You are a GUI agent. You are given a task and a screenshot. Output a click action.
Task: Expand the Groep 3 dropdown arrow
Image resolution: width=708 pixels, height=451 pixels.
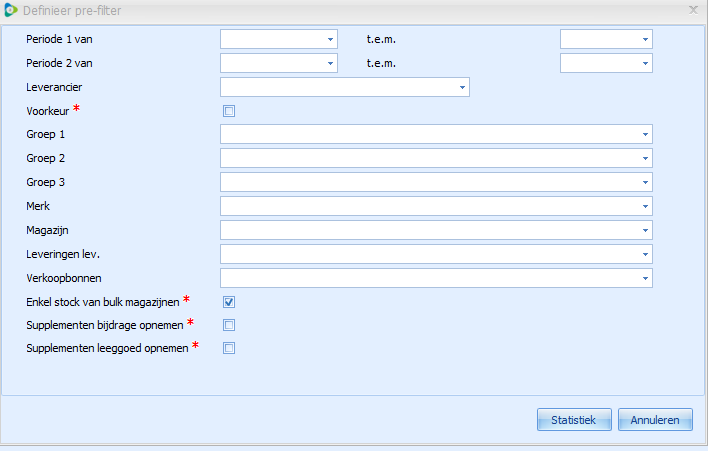(x=645, y=182)
